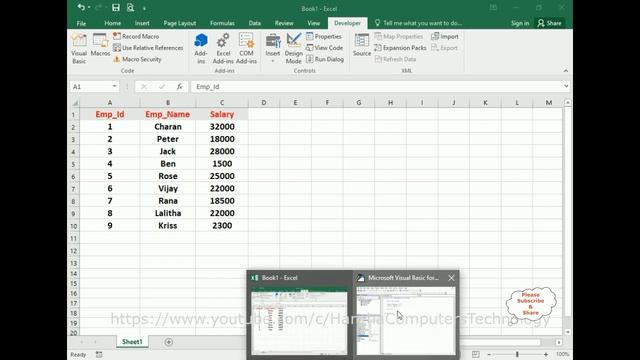Select the cell containing Charan

tap(168, 127)
